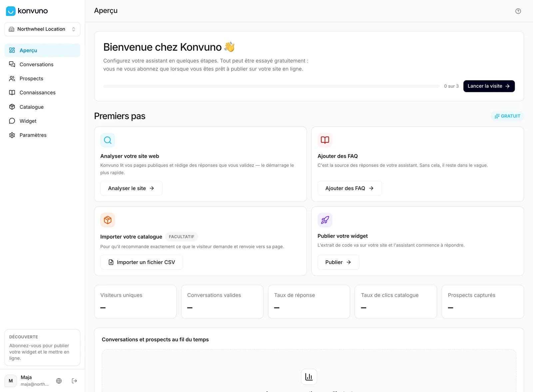The height and width of the screenshot is (392, 533).
Task: Click the purple rocket icon above Publier votre widget
Action: pos(325,220)
